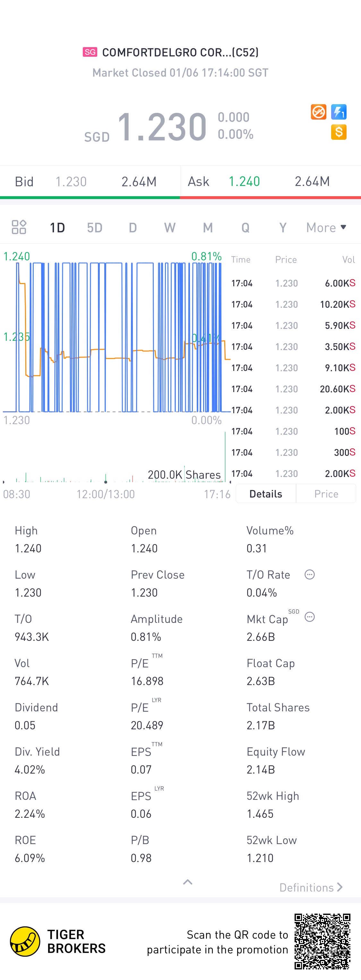Switch to the Price tab
Image resolution: width=361 pixels, height=980 pixels.
[326, 493]
